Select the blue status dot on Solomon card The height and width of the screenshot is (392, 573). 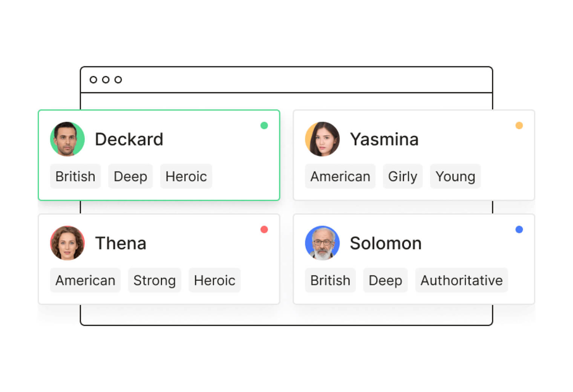pyautogui.click(x=519, y=230)
